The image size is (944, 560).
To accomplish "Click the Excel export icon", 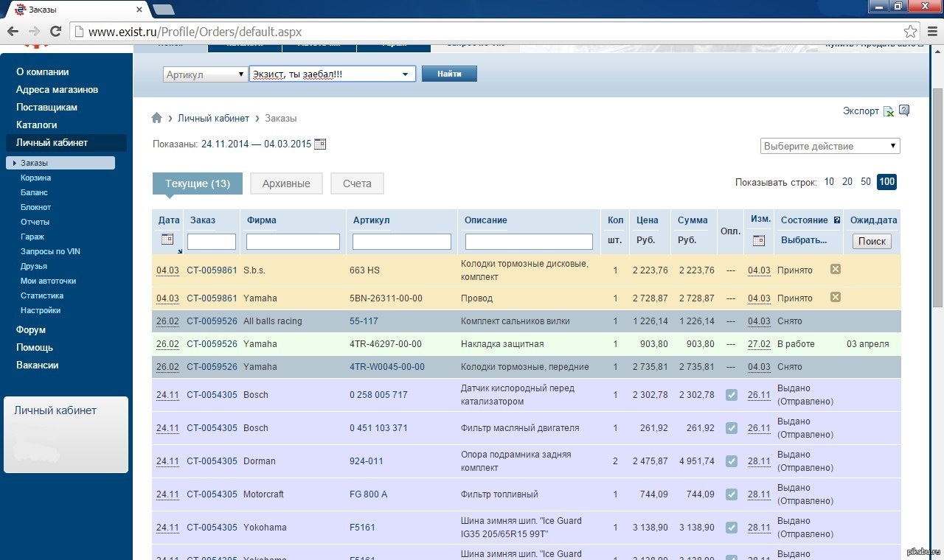I will click(x=889, y=111).
